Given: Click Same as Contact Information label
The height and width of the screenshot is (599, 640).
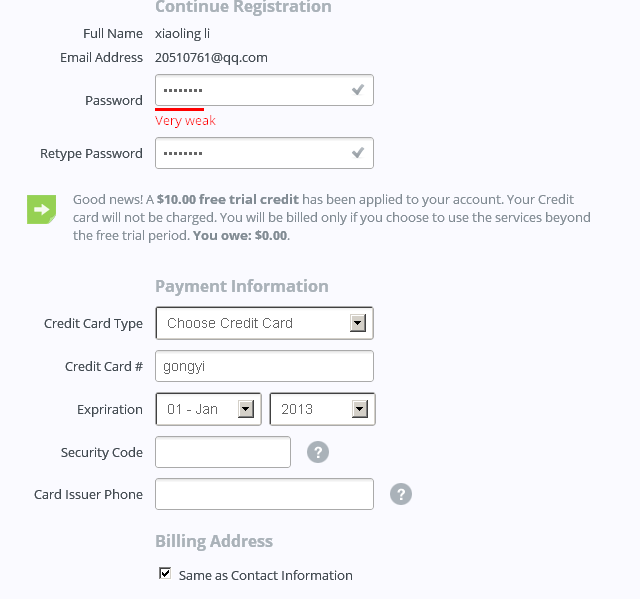Looking at the screenshot, I should point(266,575).
